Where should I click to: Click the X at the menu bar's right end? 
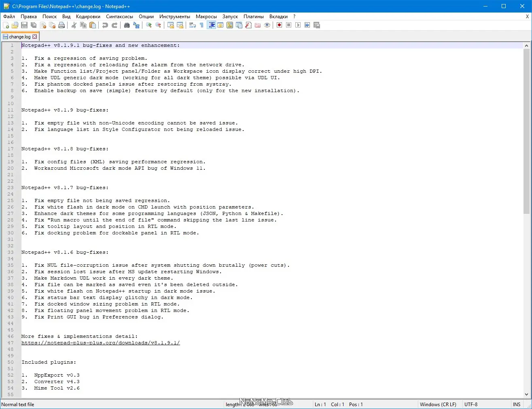pyautogui.click(x=527, y=17)
